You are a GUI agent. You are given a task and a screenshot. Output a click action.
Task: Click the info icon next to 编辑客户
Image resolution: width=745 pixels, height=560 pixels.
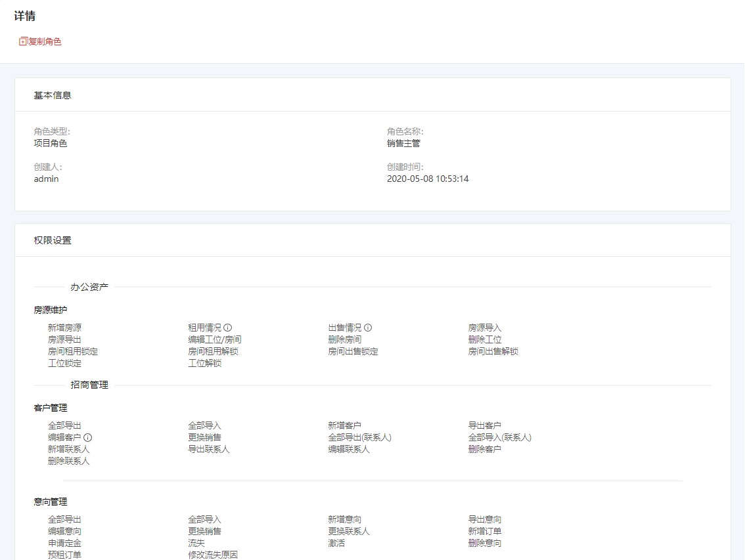(x=87, y=438)
